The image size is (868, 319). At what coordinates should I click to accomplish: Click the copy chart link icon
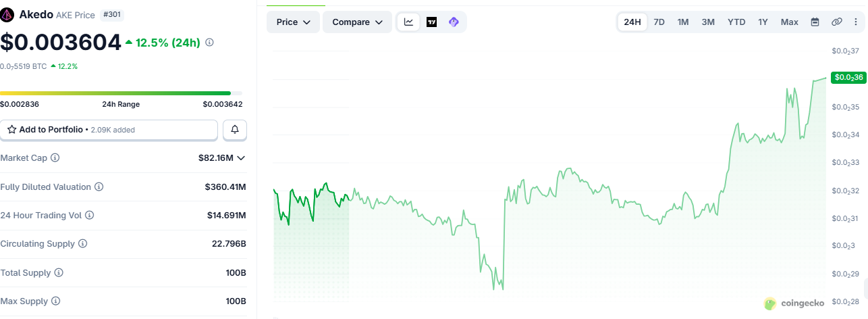point(836,22)
